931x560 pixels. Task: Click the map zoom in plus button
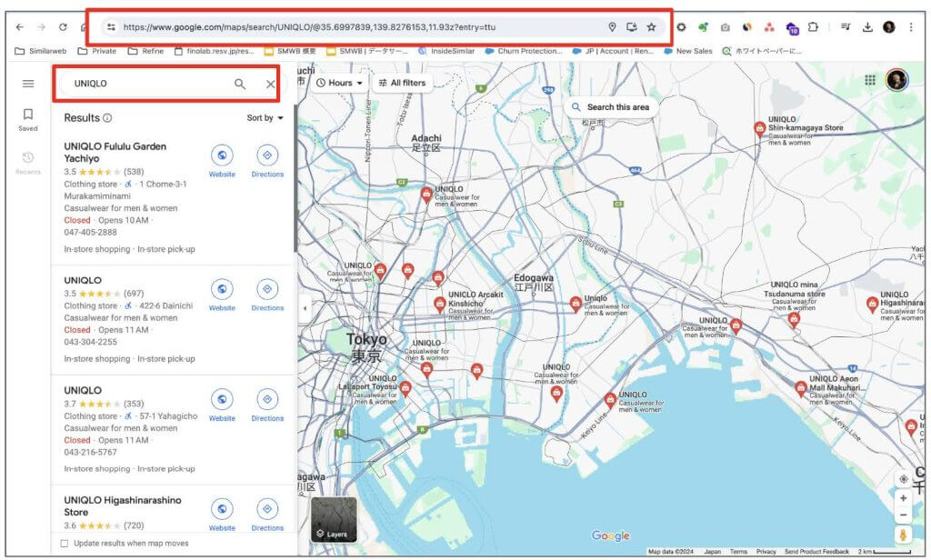point(903,498)
